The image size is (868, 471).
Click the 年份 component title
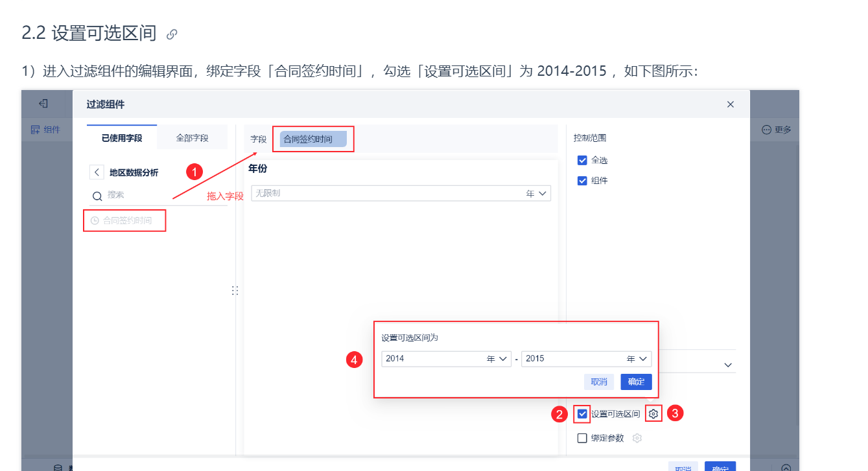pyautogui.click(x=258, y=168)
